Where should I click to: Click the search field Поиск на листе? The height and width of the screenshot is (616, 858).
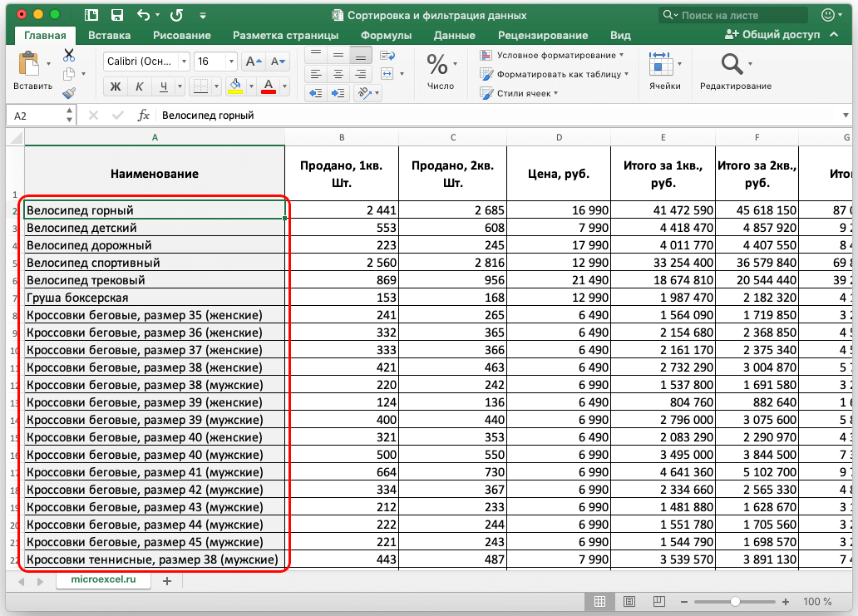click(732, 15)
